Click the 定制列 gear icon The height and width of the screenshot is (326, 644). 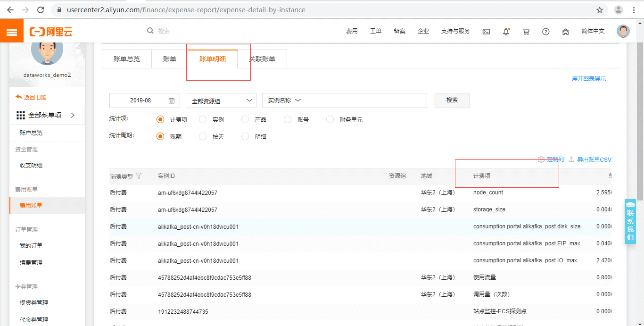click(x=541, y=159)
